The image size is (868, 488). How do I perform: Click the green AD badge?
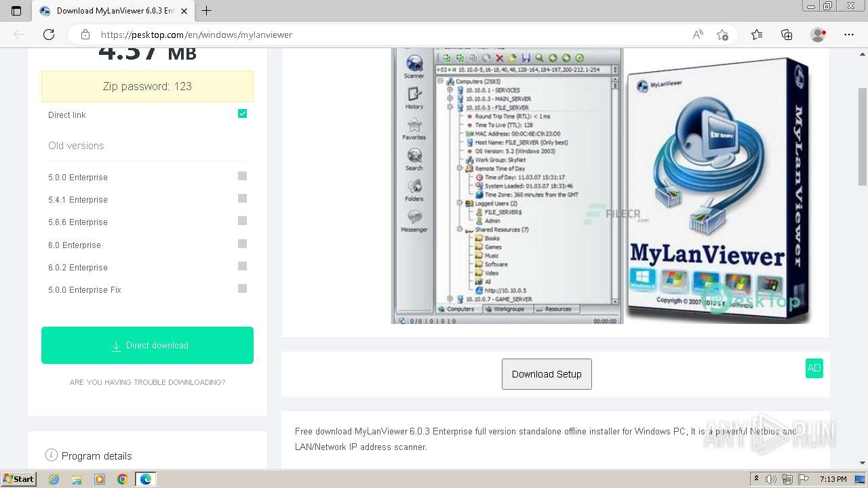tap(814, 368)
